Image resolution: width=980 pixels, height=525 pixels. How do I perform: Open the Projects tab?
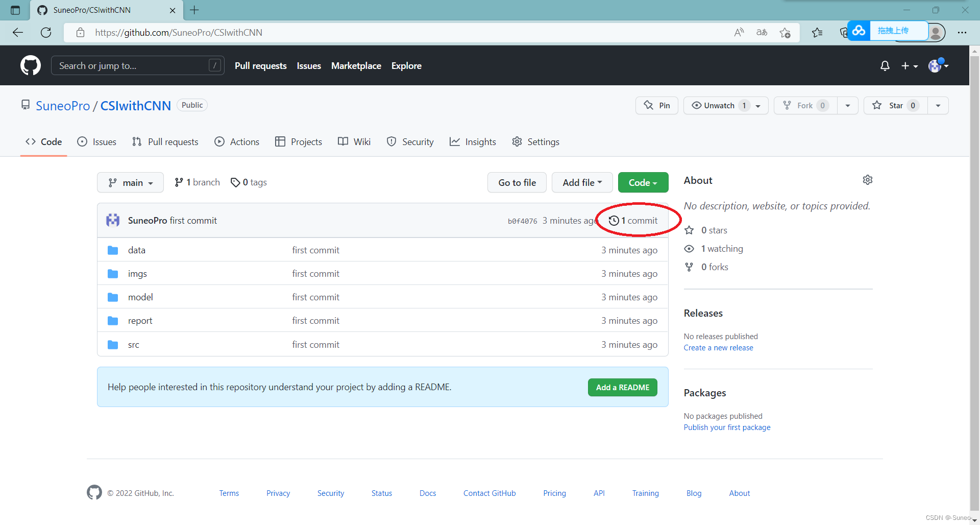299,142
